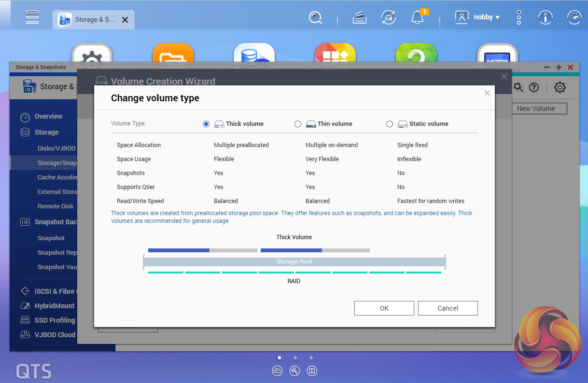Open the three-dot more options menu
The height and width of the screenshot is (383, 588).
tap(519, 17)
